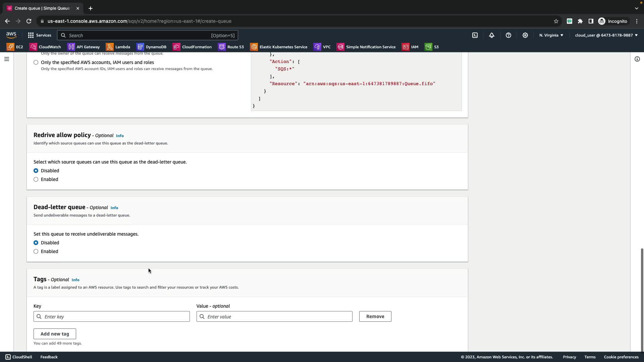Open the Services grid menu
Image resolution: width=644 pixels, height=362 pixels.
[x=39, y=35]
